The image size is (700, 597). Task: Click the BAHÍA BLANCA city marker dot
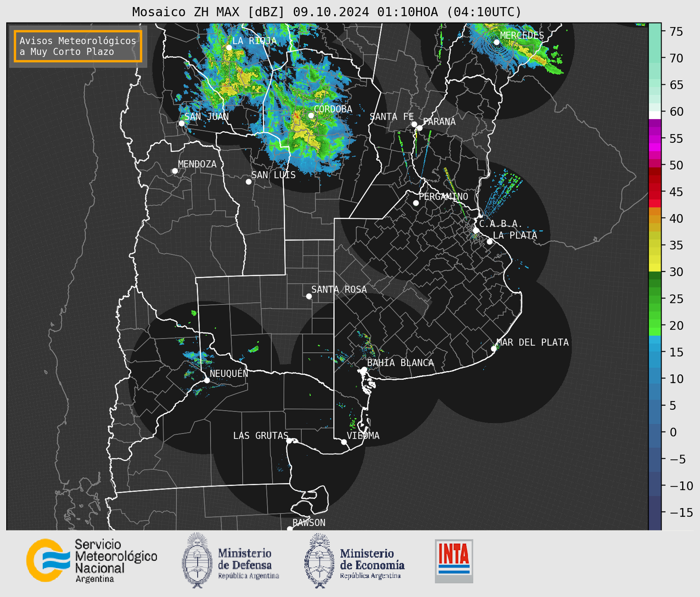(364, 369)
